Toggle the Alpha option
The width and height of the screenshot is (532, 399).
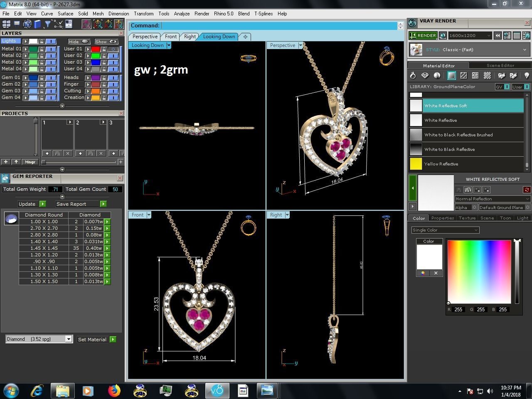point(465,207)
